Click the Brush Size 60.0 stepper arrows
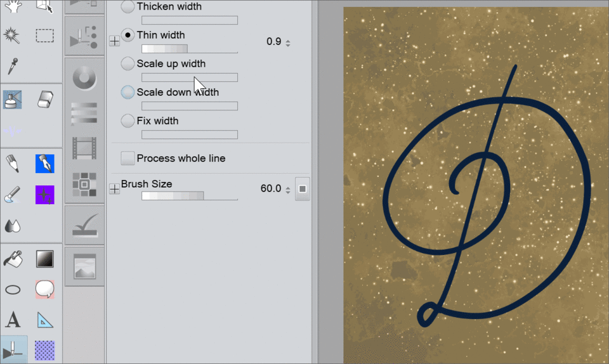The width and height of the screenshot is (609, 364). [x=288, y=190]
